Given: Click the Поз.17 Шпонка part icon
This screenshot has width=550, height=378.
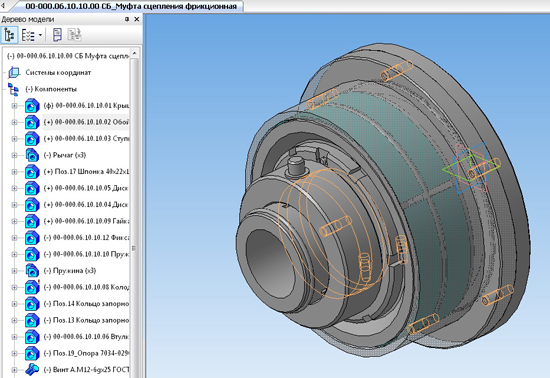Looking at the screenshot, I should coord(32,172).
